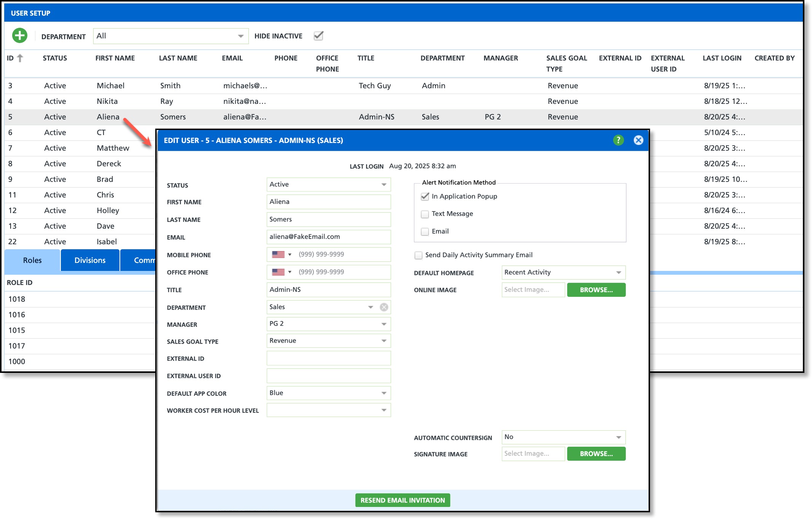Click the External ID input field
The width and height of the screenshot is (812, 519).
(328, 358)
